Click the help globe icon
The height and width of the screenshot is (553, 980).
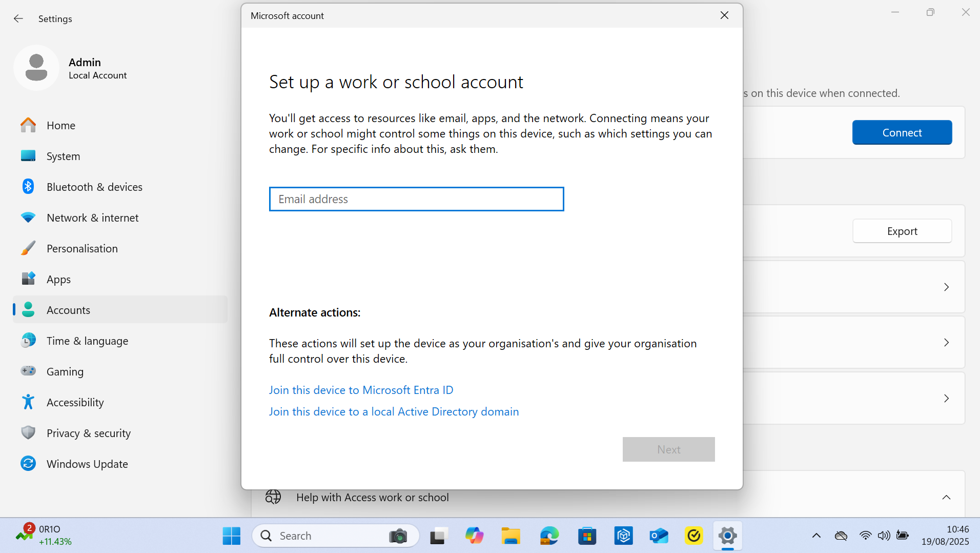[273, 497]
